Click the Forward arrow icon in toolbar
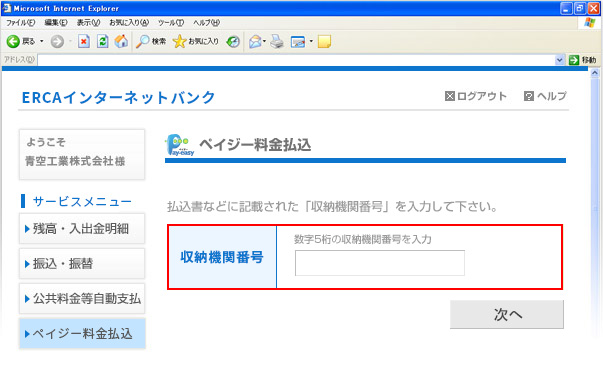Screen dimensions: 603x380 tap(57, 41)
